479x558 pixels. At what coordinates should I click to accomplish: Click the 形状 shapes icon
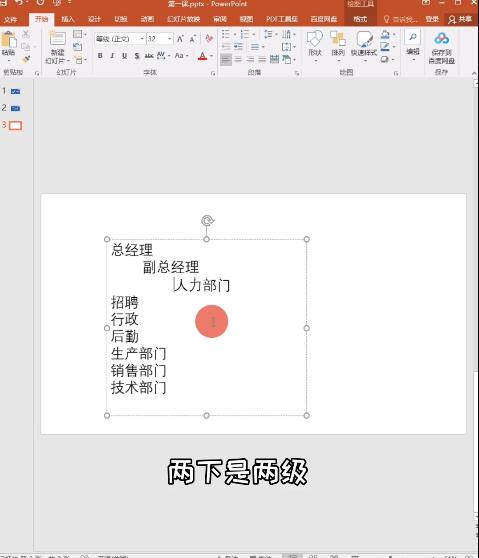315,44
